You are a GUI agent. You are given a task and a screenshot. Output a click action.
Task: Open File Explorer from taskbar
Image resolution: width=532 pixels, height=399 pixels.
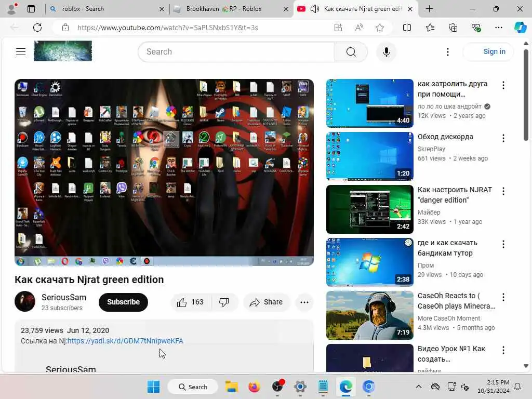click(232, 387)
